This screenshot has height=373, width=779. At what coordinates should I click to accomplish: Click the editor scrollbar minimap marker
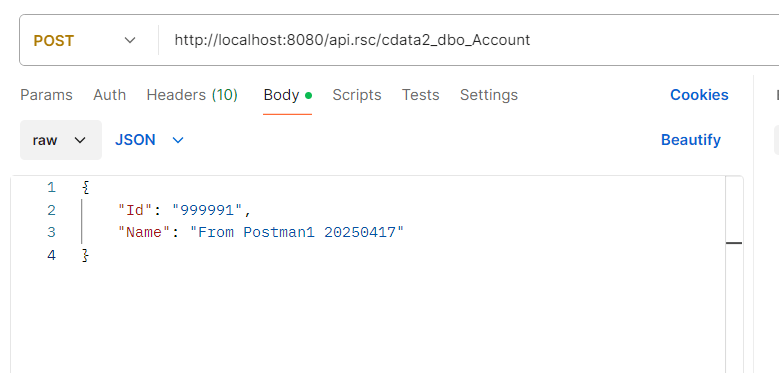click(x=734, y=243)
